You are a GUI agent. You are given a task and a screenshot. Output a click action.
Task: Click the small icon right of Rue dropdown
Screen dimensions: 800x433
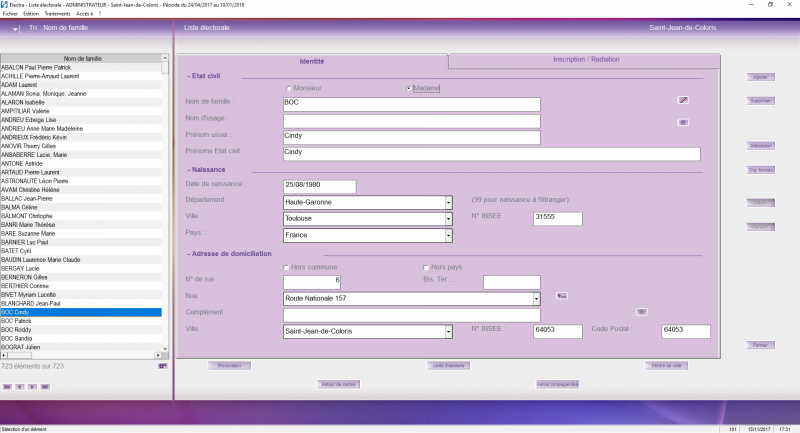[561, 295]
